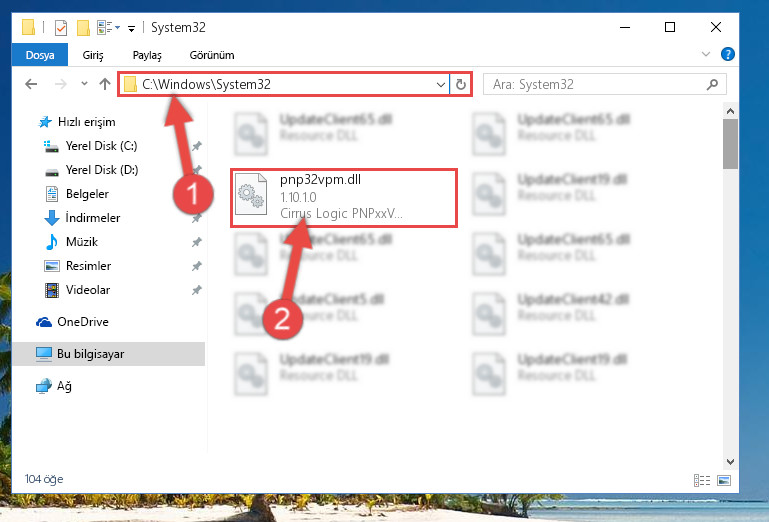
Task: Expand the ribbon with the chevron
Action: pos(706,54)
